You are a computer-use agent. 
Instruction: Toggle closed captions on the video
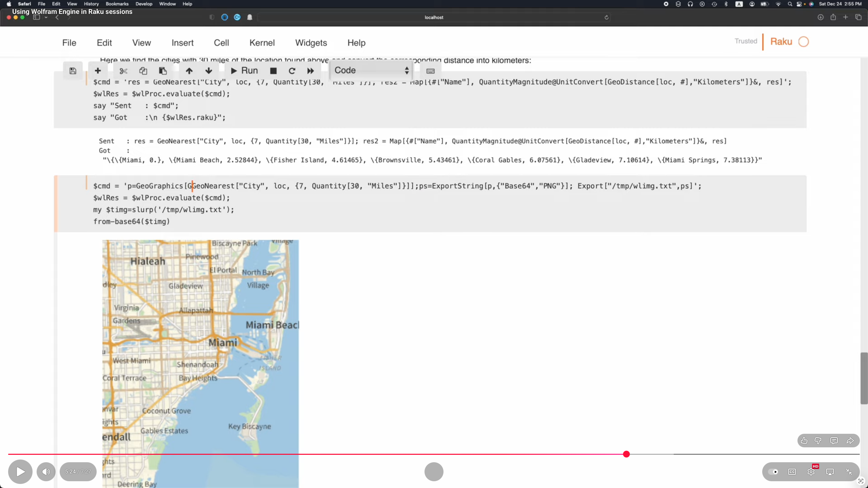[792, 472]
